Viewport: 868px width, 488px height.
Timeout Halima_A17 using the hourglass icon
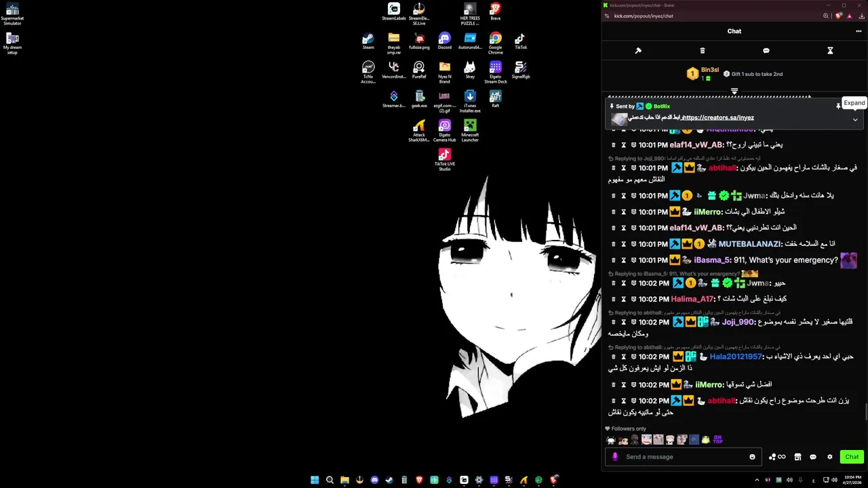(x=623, y=299)
